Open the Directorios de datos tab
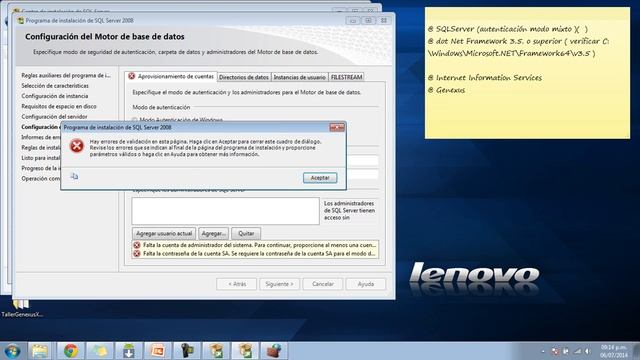This screenshot has width=640, height=360. (x=244, y=77)
